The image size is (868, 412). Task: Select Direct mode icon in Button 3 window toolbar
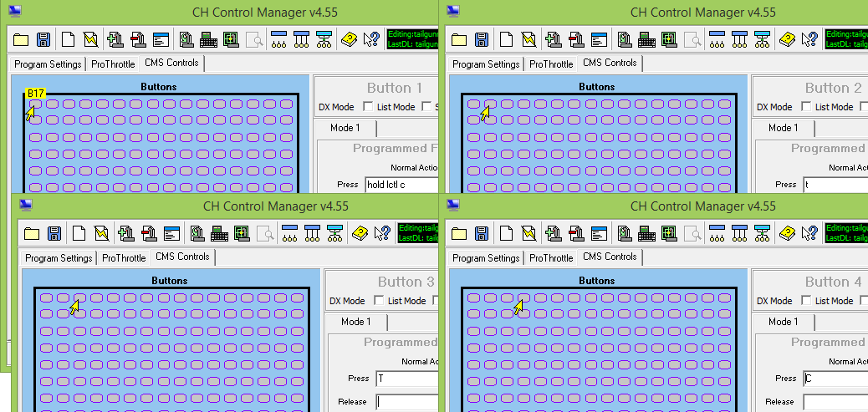click(x=312, y=233)
